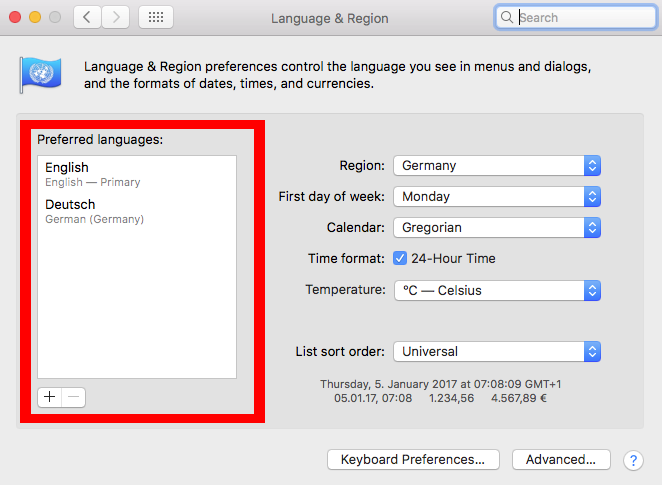The height and width of the screenshot is (485, 662).
Task: Go back with the left arrow button
Action: [87, 17]
